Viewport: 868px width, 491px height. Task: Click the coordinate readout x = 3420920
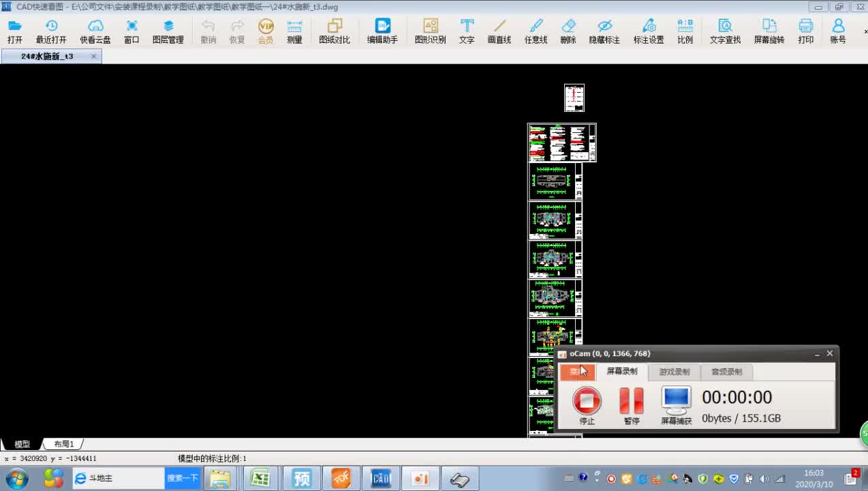click(x=50, y=459)
